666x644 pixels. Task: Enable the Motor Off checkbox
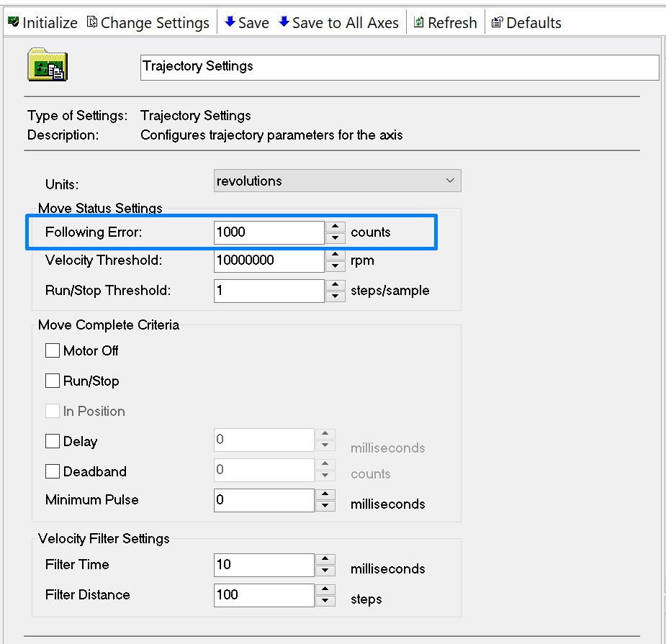click(53, 350)
